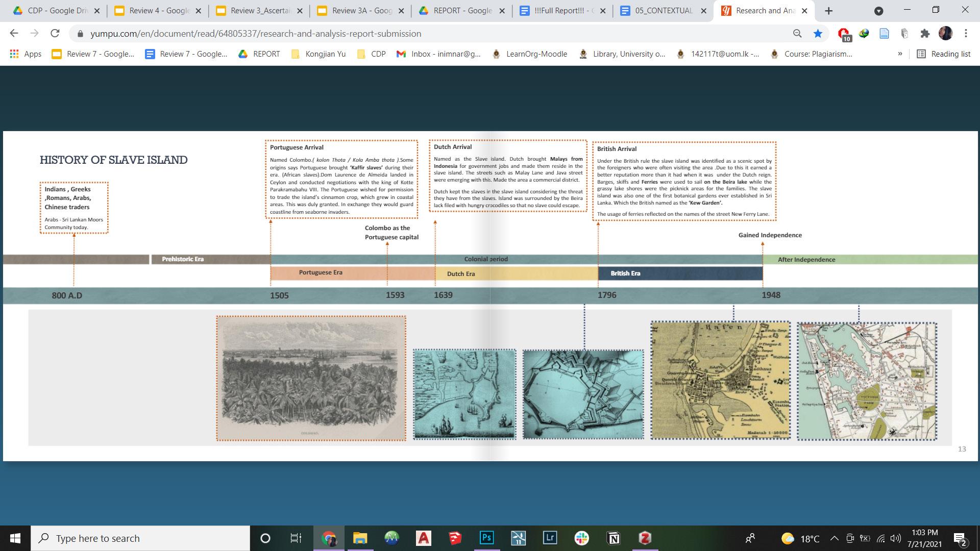The height and width of the screenshot is (551, 980).
Task: Open the Chrome Extensions puzzle icon
Action: coord(925,34)
